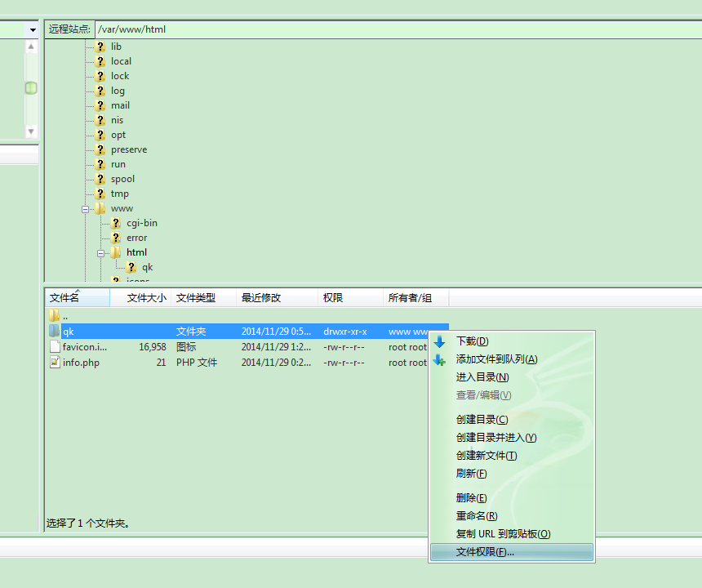
Task: Click the 'preserve' folder icon
Action: pos(100,149)
